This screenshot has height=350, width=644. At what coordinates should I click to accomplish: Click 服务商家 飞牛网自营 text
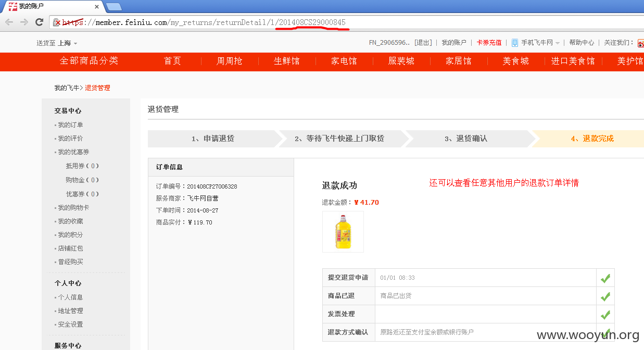click(187, 198)
